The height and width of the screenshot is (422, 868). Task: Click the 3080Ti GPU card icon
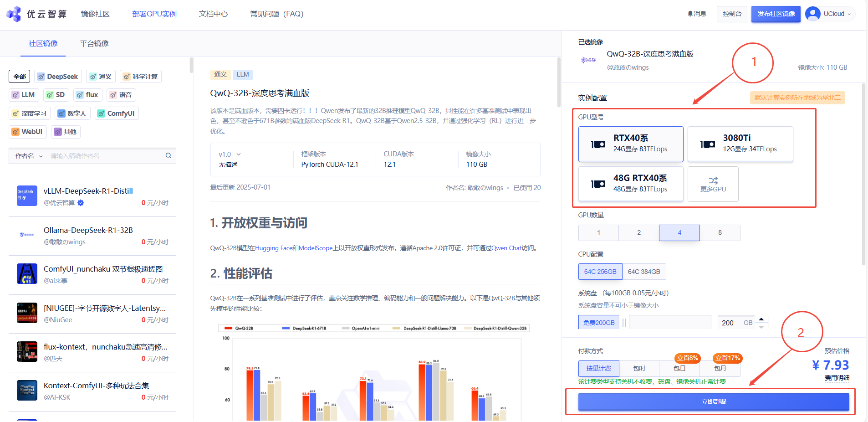[x=707, y=144]
